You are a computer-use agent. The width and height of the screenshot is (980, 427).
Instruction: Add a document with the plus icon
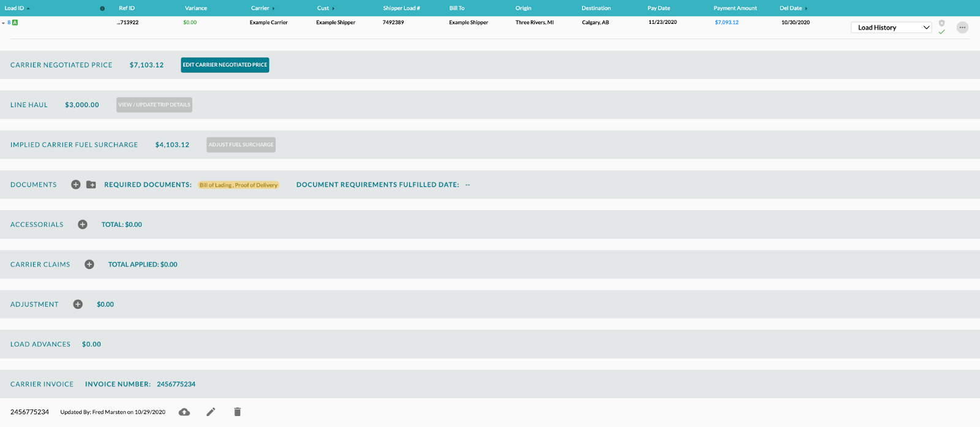point(76,184)
